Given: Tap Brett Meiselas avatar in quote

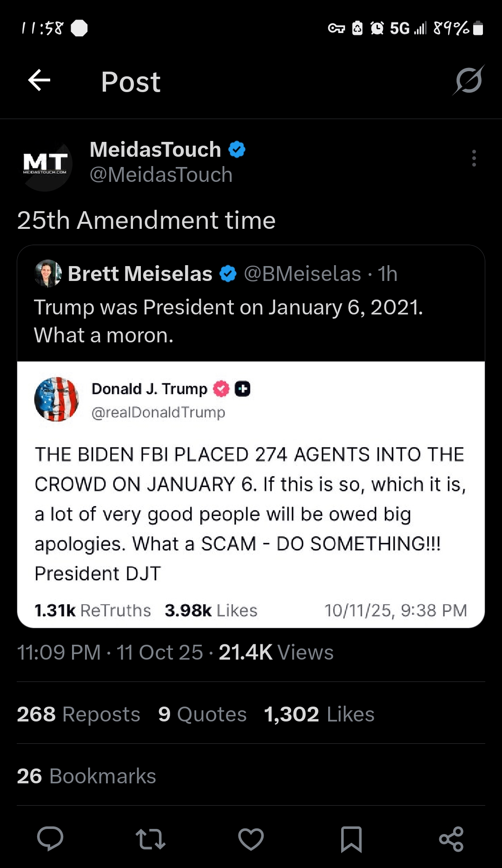Looking at the screenshot, I should coord(48,274).
